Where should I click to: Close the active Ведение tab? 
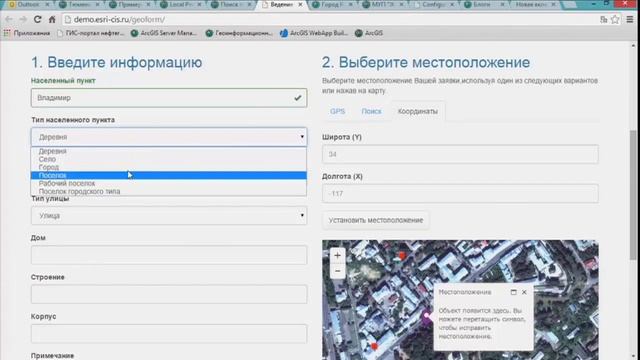300,4
